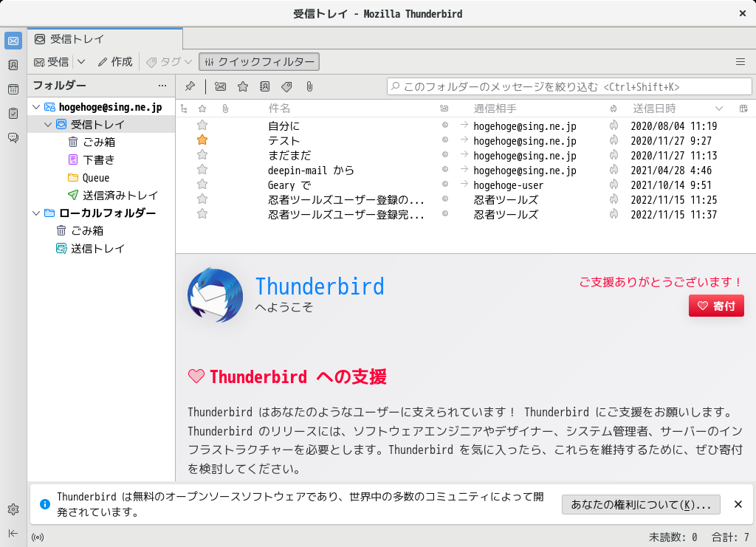Image resolution: width=756 pixels, height=547 pixels.
Task: Sort by 通信相手 column header
Action: tap(495, 109)
